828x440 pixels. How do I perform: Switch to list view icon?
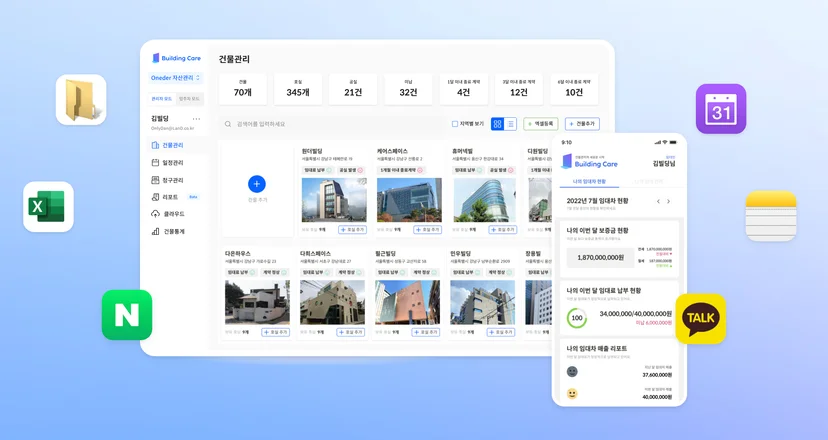[510, 124]
